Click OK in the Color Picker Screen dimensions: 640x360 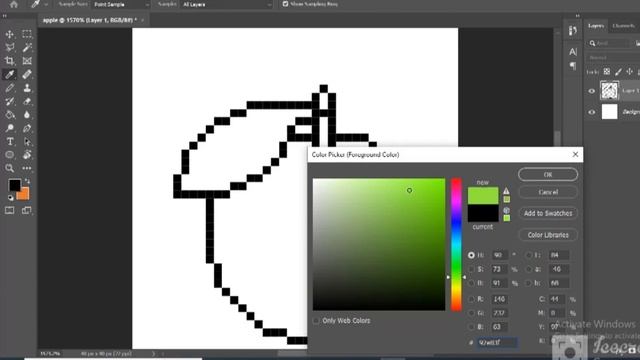pyautogui.click(x=548, y=174)
